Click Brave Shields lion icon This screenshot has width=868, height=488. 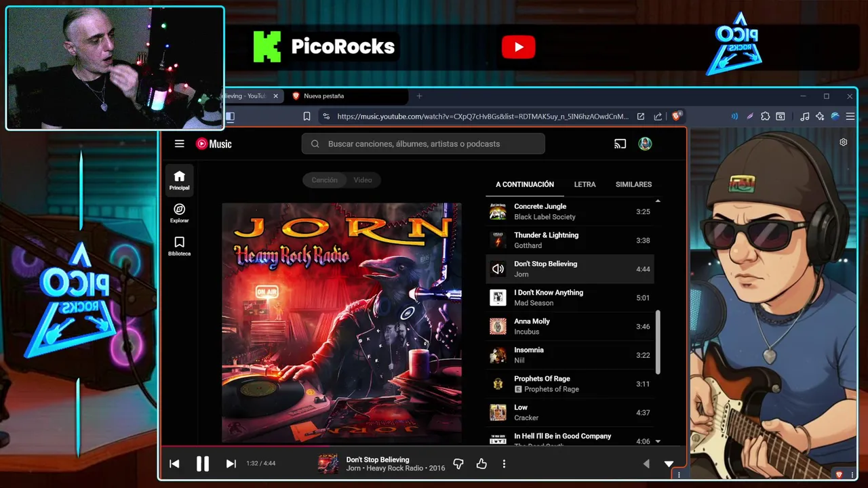tap(676, 116)
